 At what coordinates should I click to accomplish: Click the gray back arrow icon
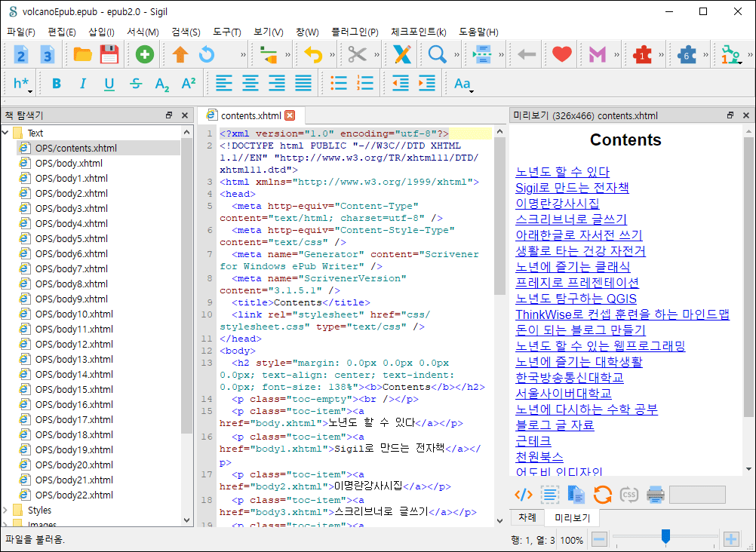tap(527, 54)
